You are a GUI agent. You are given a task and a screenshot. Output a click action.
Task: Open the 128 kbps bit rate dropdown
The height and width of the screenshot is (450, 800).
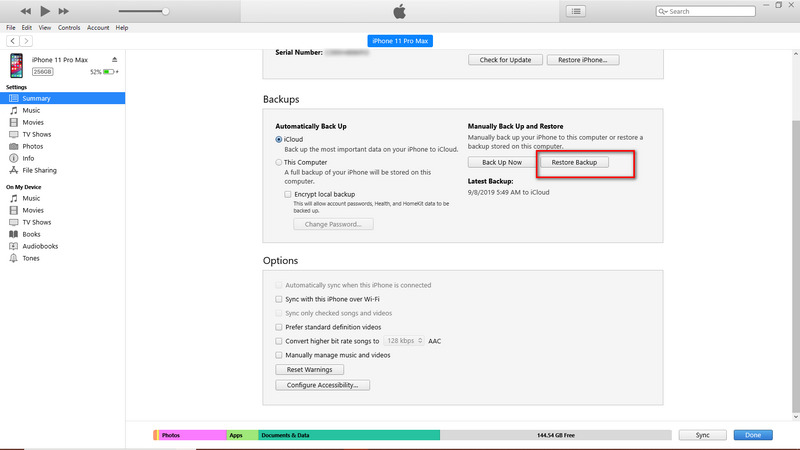(x=404, y=340)
